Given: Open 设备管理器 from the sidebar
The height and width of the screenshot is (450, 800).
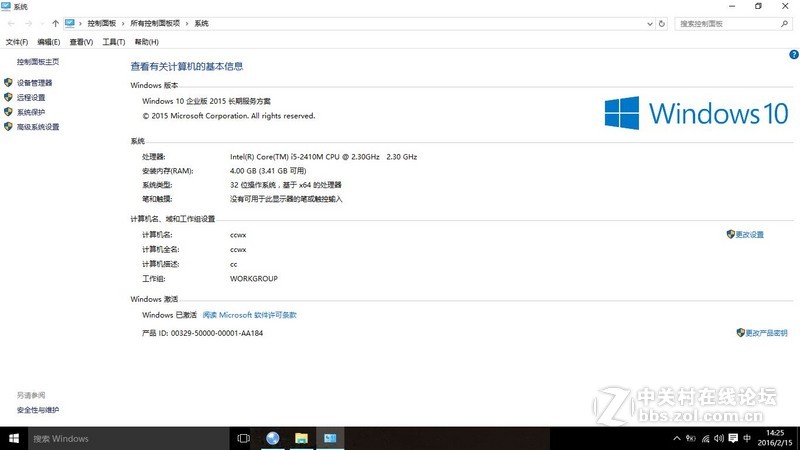Looking at the screenshot, I should tap(34, 83).
